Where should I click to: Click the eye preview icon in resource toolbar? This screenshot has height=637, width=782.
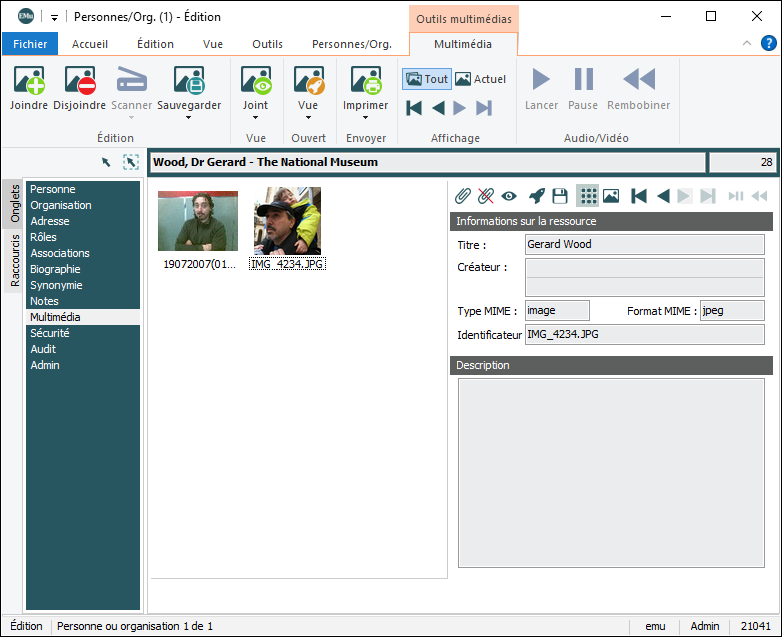(509, 196)
